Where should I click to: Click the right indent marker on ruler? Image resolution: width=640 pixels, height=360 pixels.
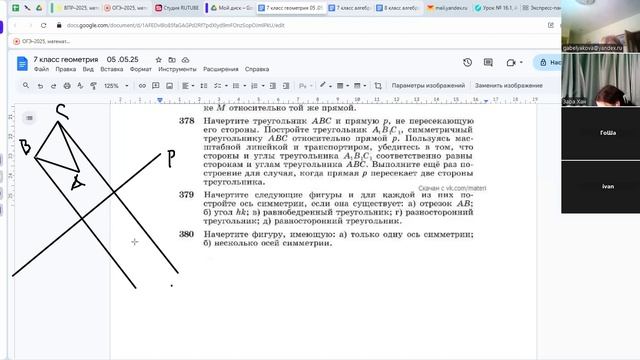click(486, 100)
